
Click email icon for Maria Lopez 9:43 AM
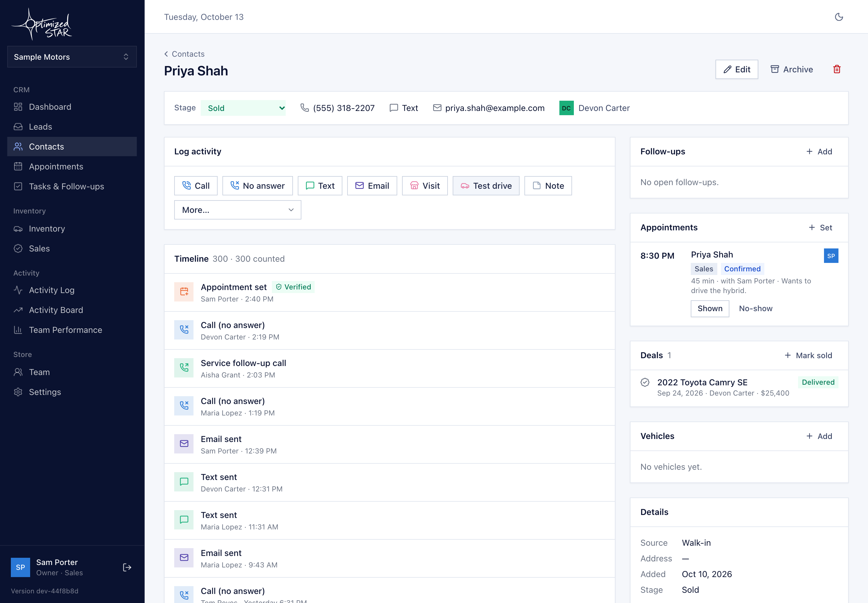[x=184, y=558]
